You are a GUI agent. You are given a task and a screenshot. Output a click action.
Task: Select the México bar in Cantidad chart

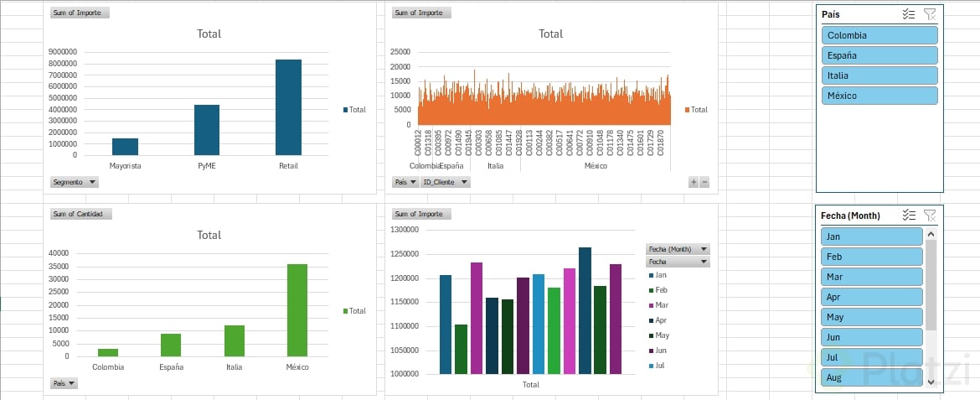[297, 310]
